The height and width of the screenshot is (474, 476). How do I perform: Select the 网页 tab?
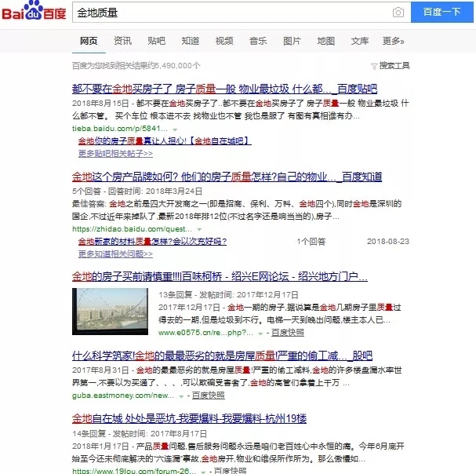(x=89, y=41)
